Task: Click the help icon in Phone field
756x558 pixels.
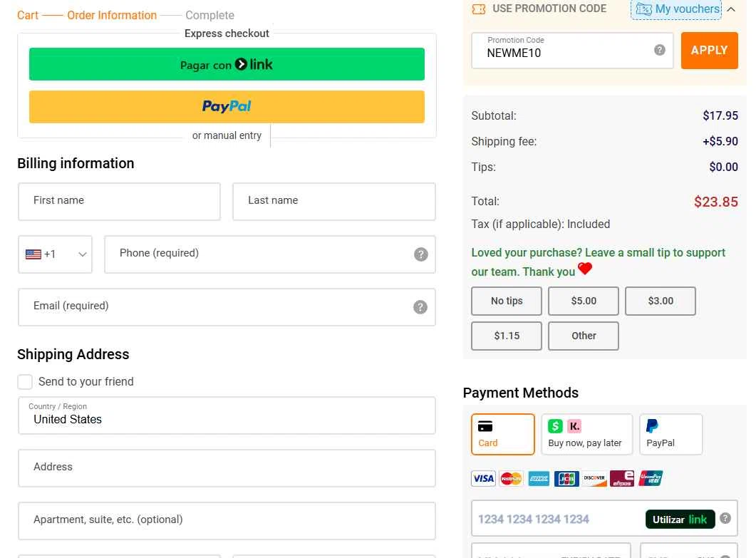Action: [421, 254]
